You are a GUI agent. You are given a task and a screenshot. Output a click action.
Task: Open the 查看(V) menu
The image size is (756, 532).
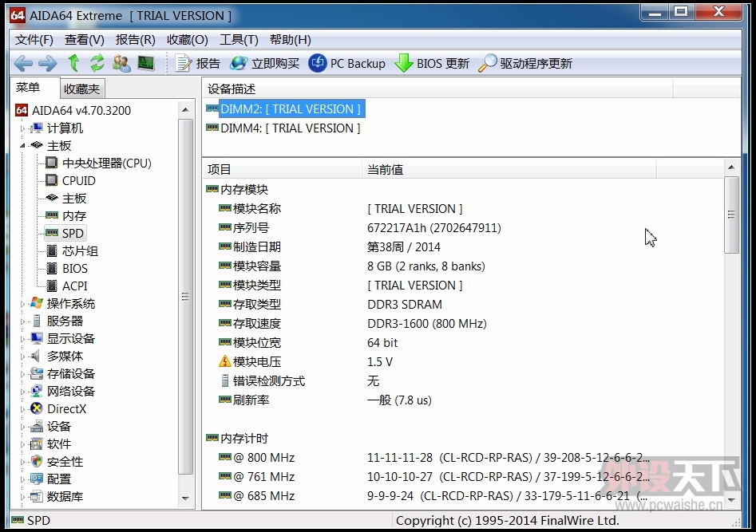point(85,40)
